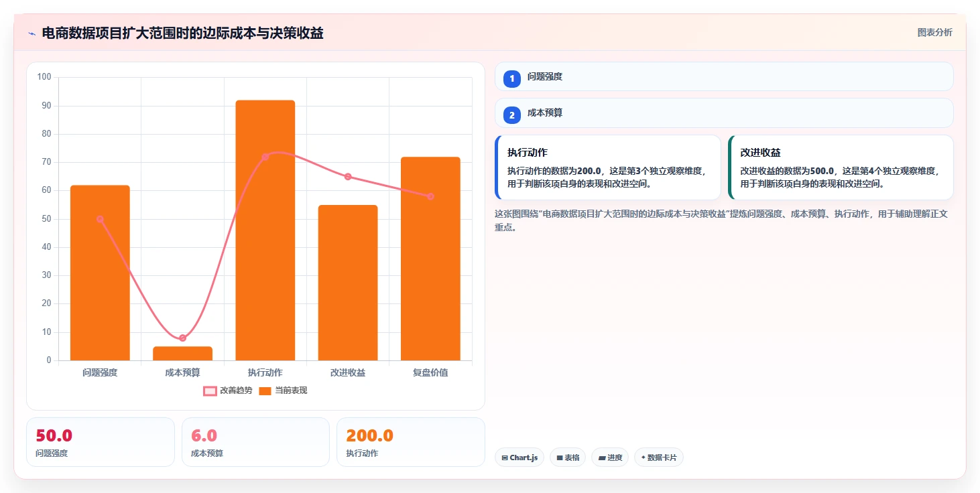
Task: Click the number 2 badge
Action: pos(512,115)
